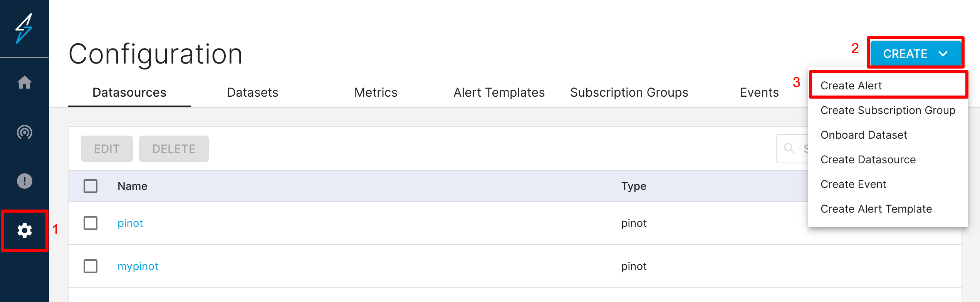The height and width of the screenshot is (302, 980).
Task: Open the Alert Templates tab
Action: pos(499,92)
